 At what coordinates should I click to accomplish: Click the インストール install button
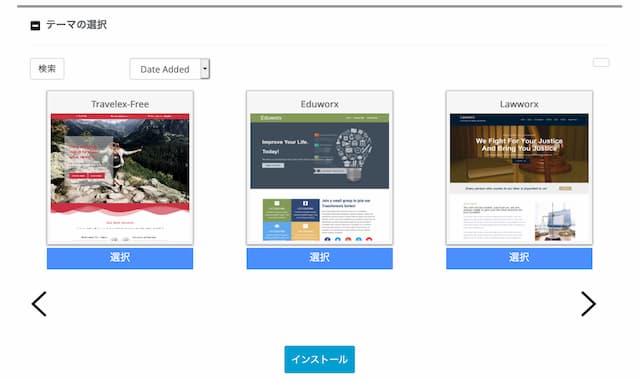click(x=320, y=359)
